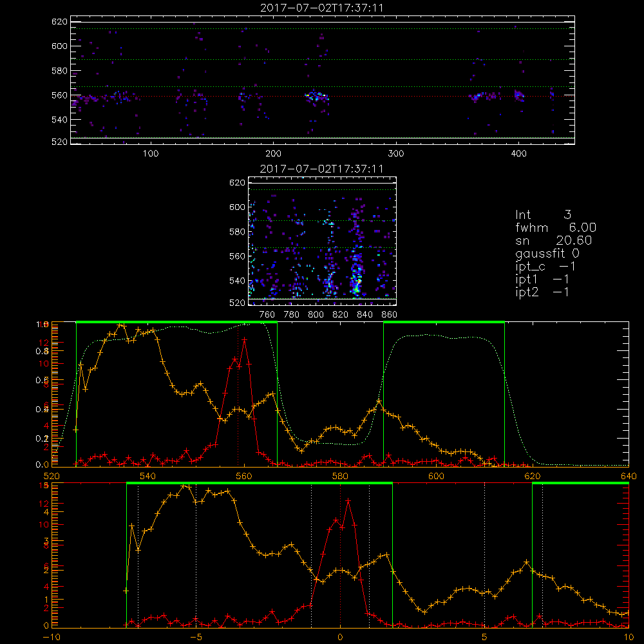Click the 580 label on top plot y-axis
The width and height of the screenshot is (644, 644).
click(x=59, y=71)
